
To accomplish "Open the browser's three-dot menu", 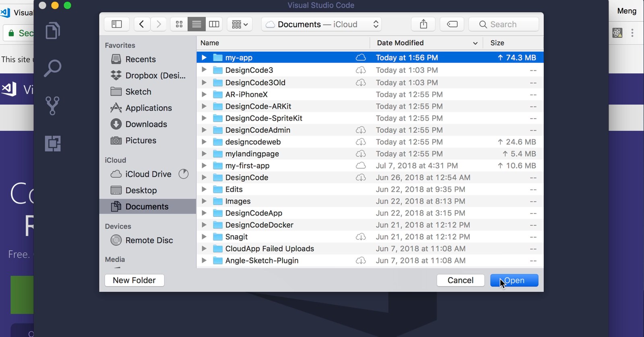I will pyautogui.click(x=632, y=33).
